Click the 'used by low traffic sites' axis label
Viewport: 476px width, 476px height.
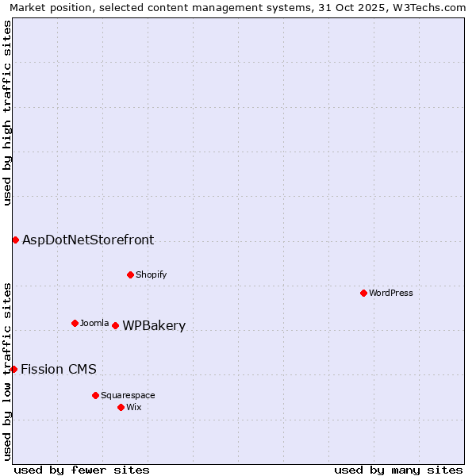[7, 370]
